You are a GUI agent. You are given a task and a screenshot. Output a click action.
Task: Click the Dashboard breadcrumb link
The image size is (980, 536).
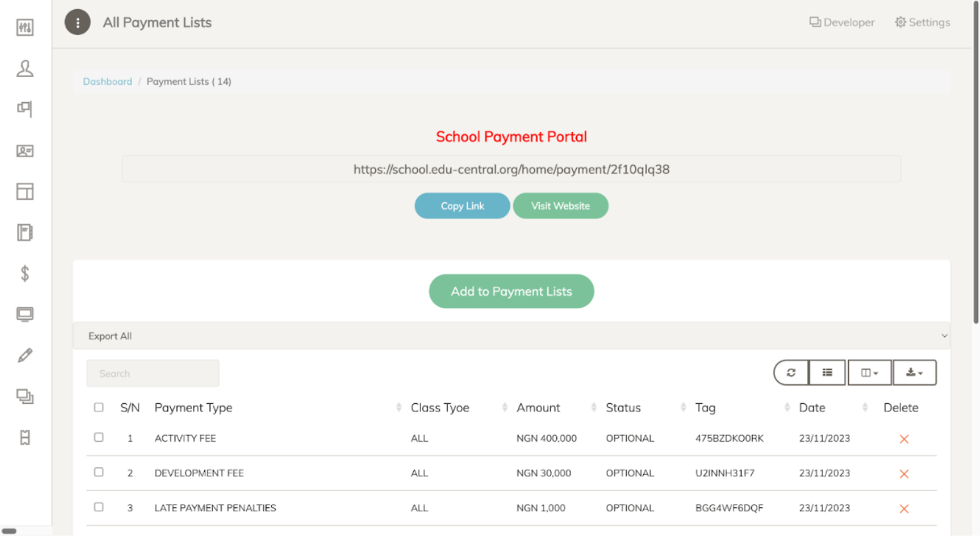(x=107, y=82)
